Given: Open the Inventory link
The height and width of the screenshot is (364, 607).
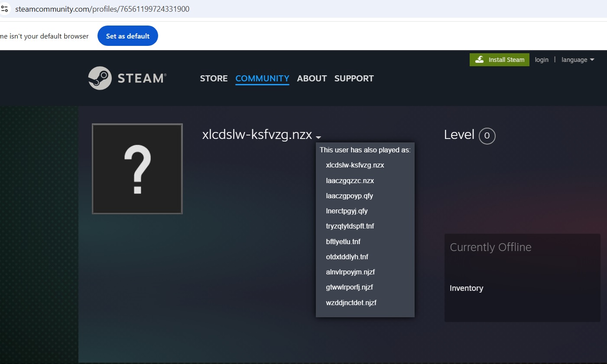Looking at the screenshot, I should click(466, 288).
